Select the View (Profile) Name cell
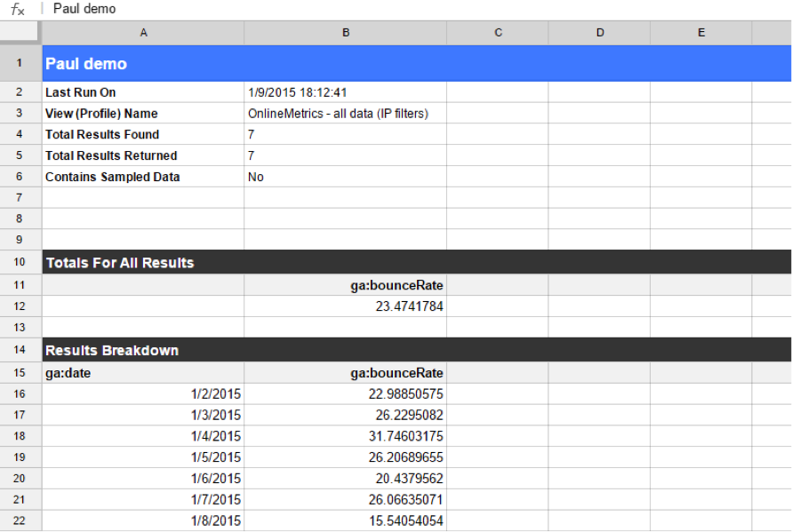The width and height of the screenshot is (792, 532). click(x=143, y=114)
